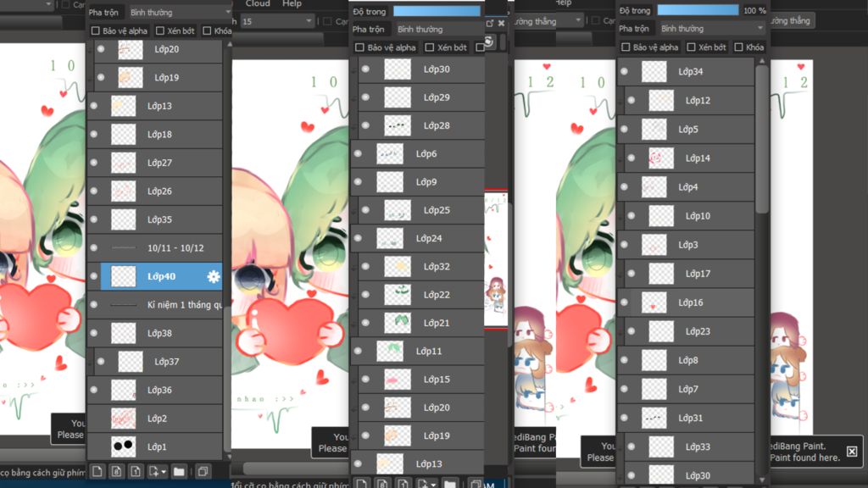Click the navigator preview of the chibi drawing
Viewport: 868px width, 488px height.
(x=496, y=260)
